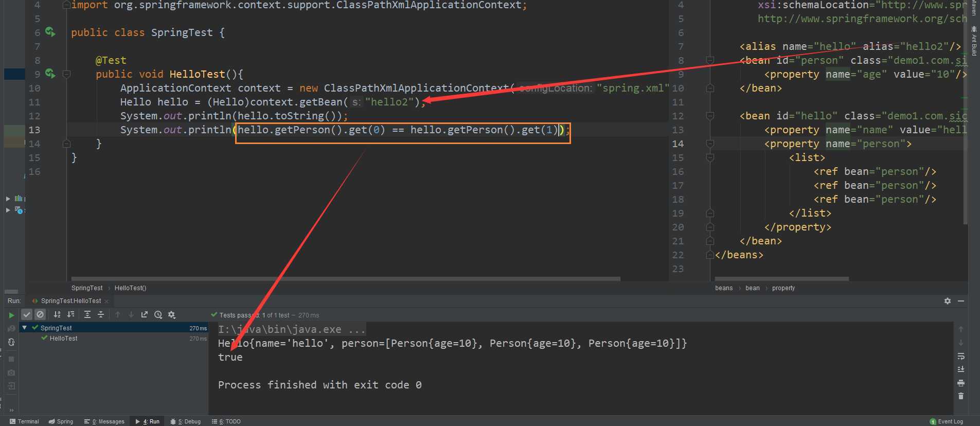The height and width of the screenshot is (426, 980).
Task: Close the SpringTest.HelloTest run tab
Action: tap(106, 301)
